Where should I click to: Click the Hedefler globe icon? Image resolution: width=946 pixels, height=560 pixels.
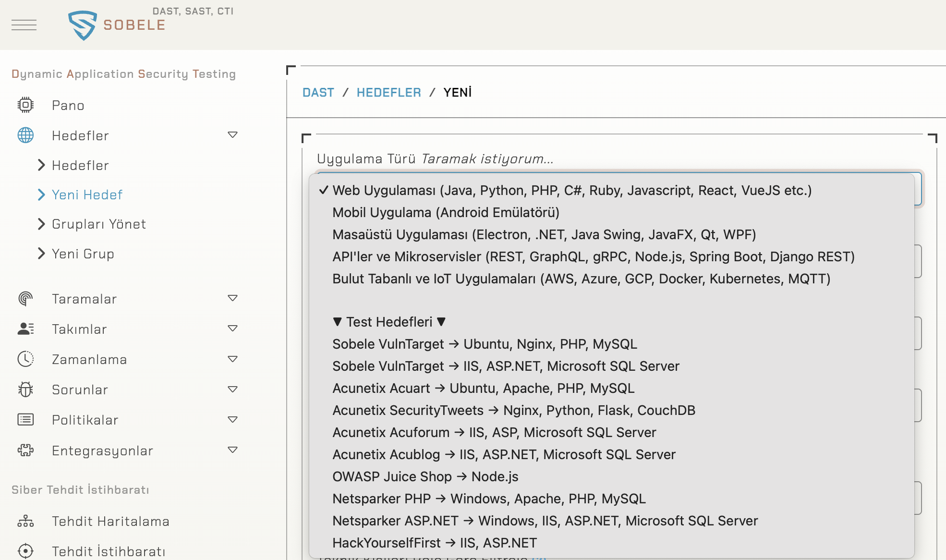[x=25, y=135]
